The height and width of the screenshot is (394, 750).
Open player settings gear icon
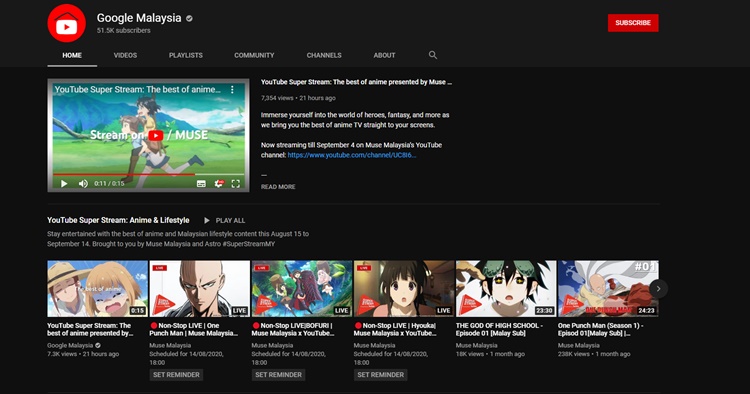pos(219,184)
